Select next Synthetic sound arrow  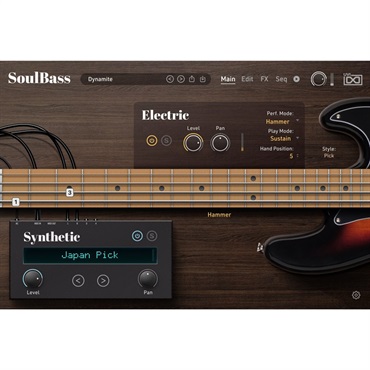103,281
